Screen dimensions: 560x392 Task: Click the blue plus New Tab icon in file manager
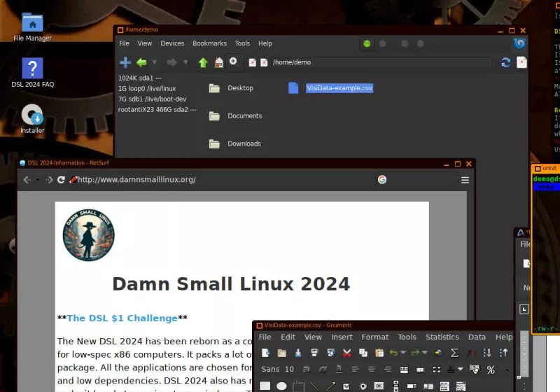coord(125,62)
